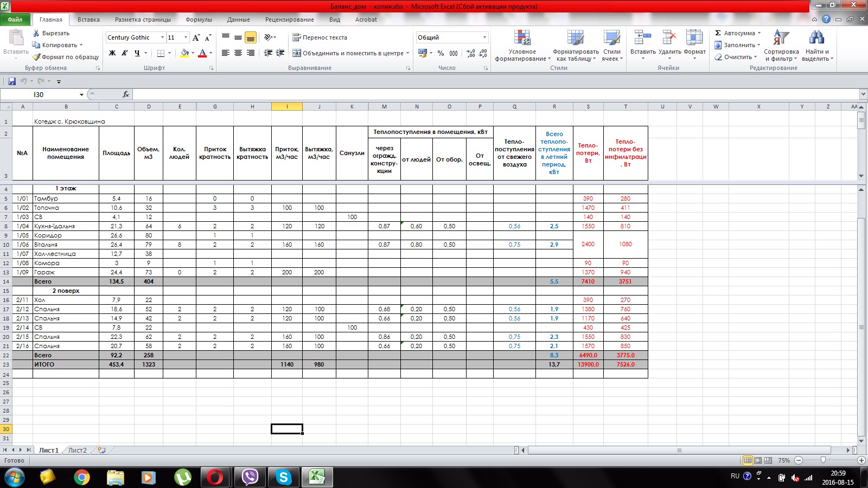Click the Автосумма button

click(x=734, y=33)
